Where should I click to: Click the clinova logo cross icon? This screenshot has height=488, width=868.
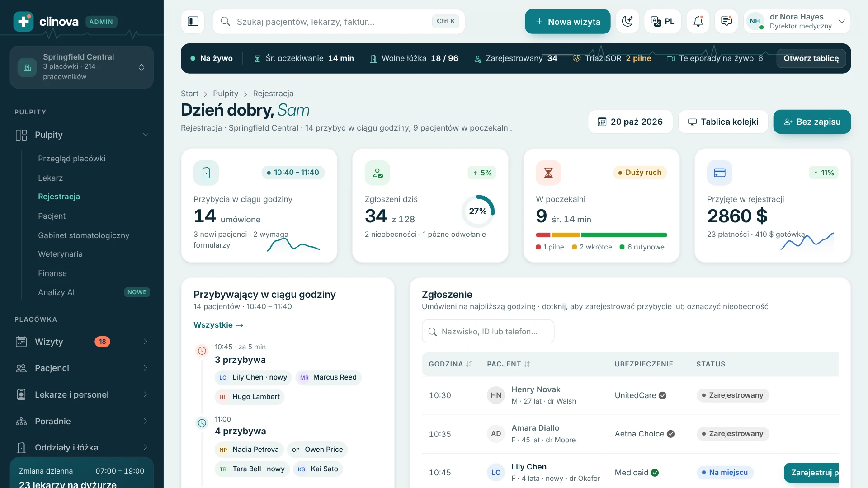[x=24, y=21]
